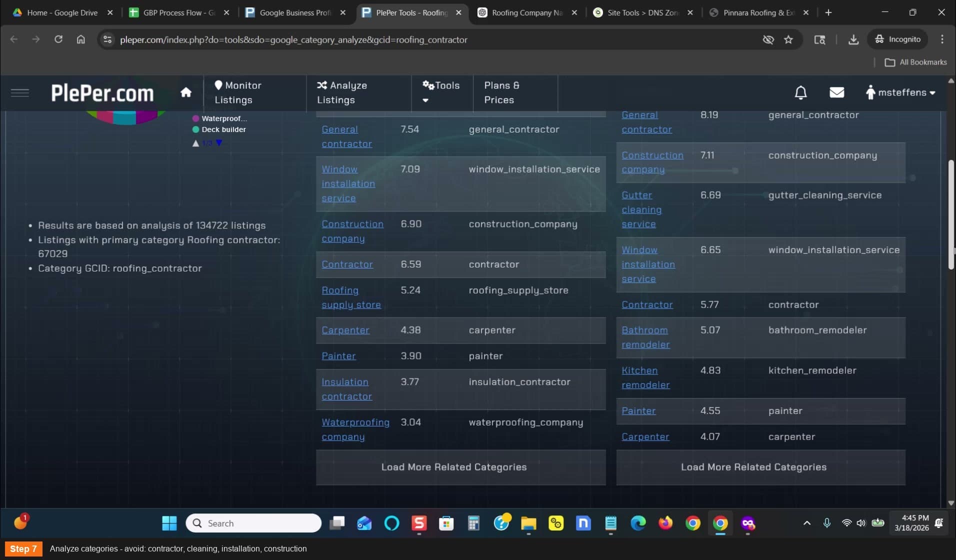Viewport: 956px width, 560px height.
Task: Open Chrome downloads
Action: (853, 39)
